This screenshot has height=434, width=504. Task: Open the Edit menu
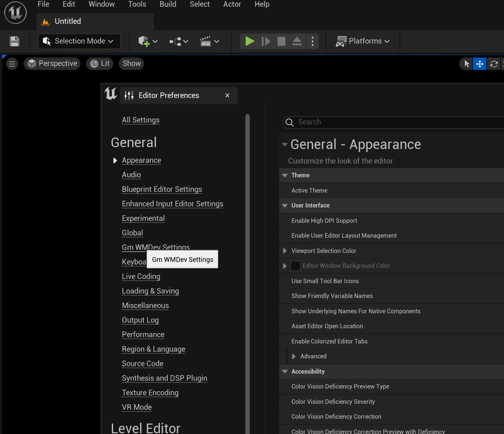pos(69,4)
